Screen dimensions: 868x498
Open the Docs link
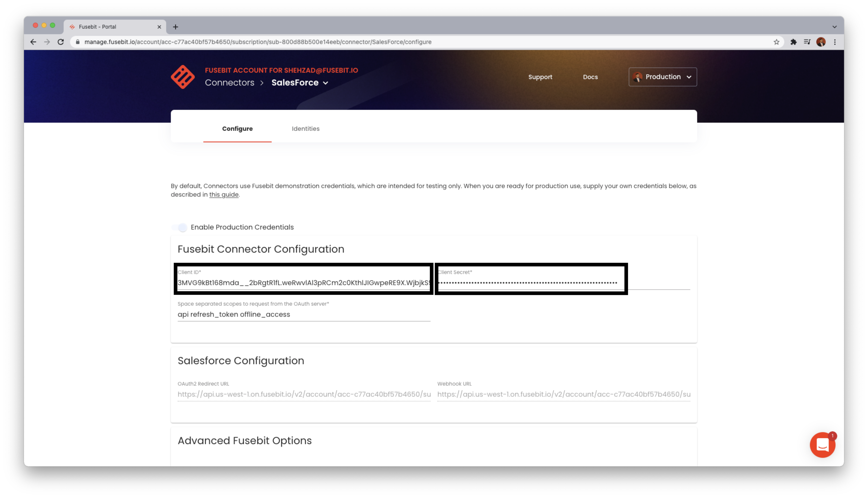point(590,77)
